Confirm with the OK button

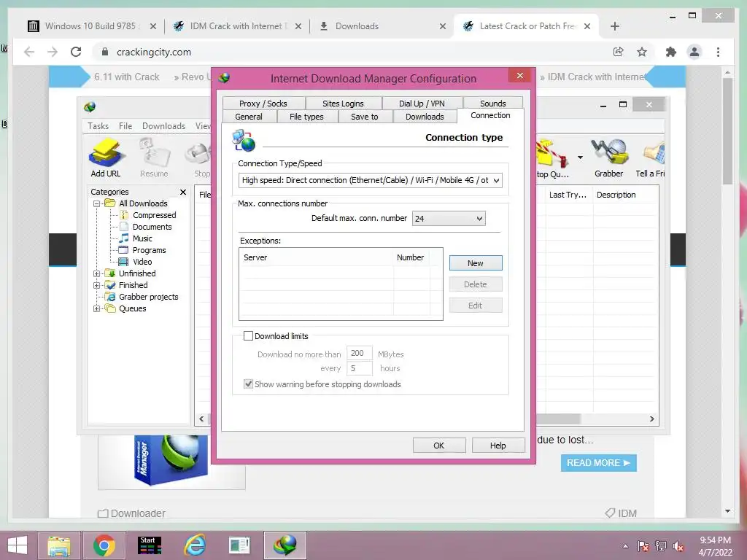438,446
